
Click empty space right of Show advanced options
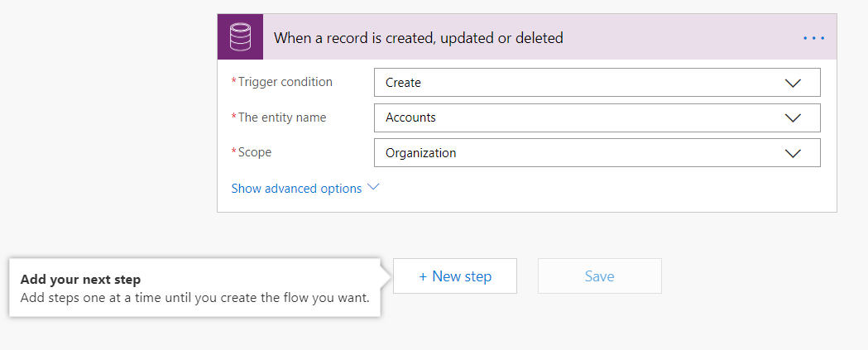tap(596, 189)
